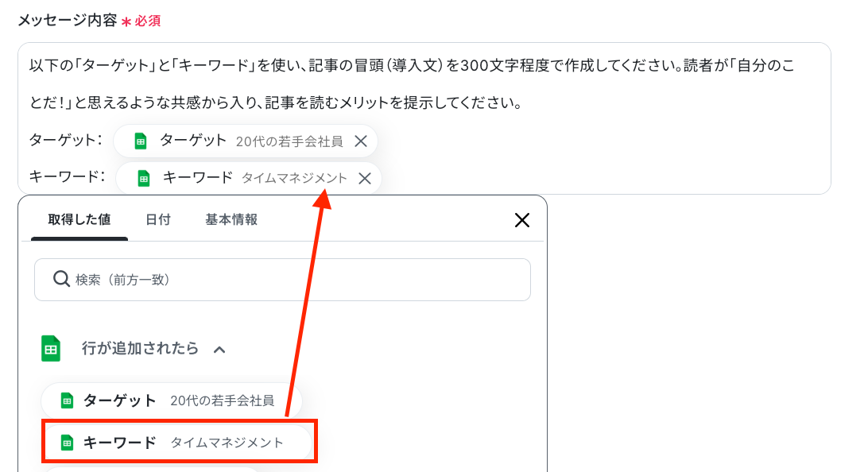Image resolution: width=868 pixels, height=472 pixels.
Task: Collapse the 行が追加されたら section chevron
Action: [219, 350]
